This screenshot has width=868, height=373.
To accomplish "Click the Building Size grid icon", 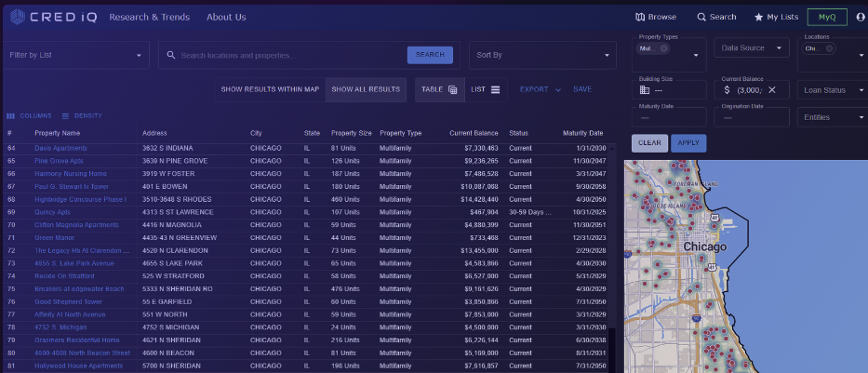I will click(645, 89).
